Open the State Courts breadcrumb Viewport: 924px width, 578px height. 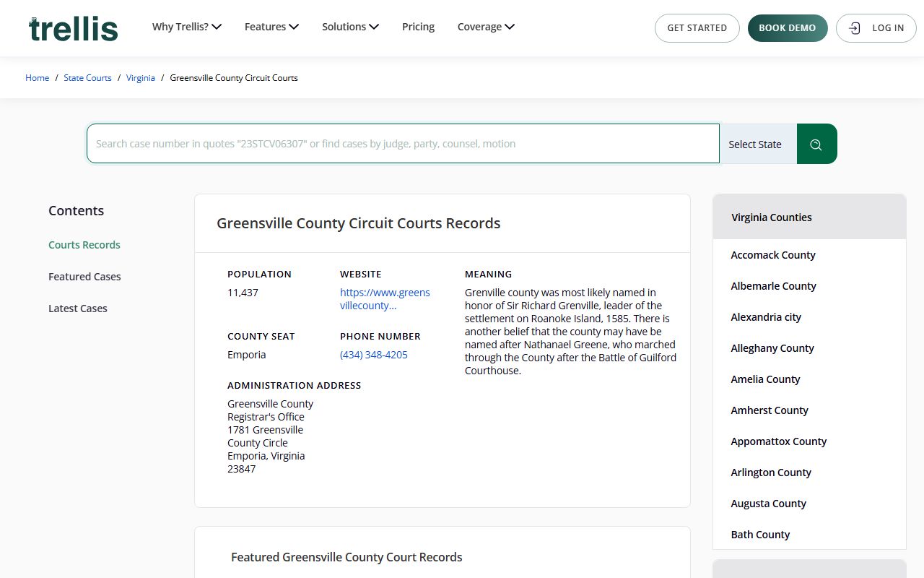[x=87, y=77]
